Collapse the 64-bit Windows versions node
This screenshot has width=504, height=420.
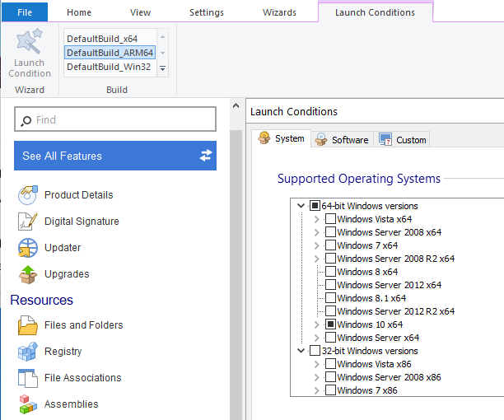point(301,206)
